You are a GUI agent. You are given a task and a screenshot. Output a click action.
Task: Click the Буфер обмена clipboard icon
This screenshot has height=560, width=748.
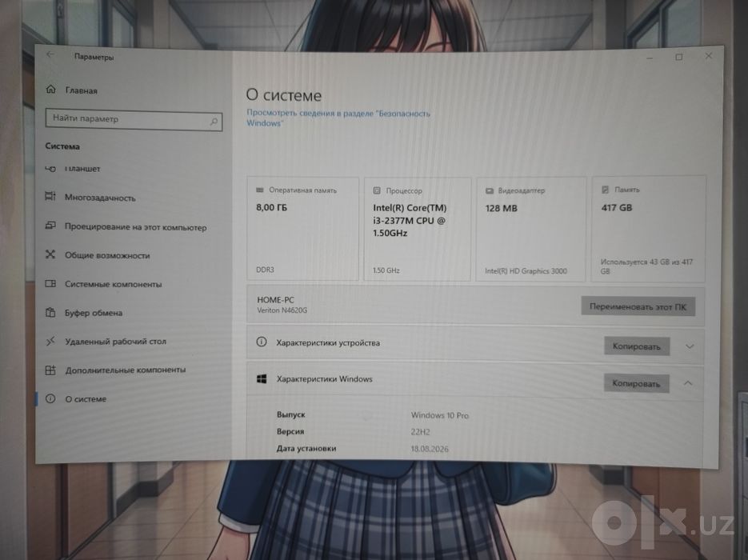pos(50,313)
